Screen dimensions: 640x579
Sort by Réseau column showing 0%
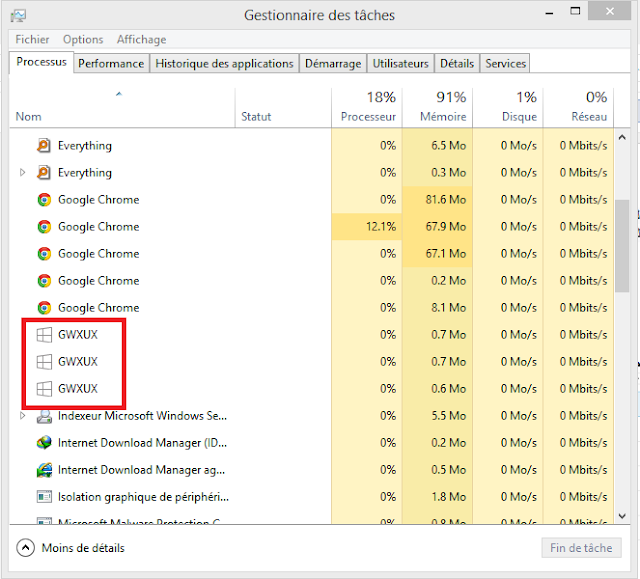click(578, 108)
